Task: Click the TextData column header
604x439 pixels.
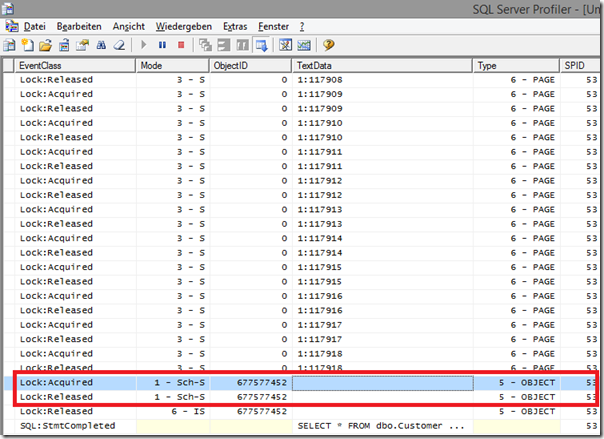Action: (383, 65)
